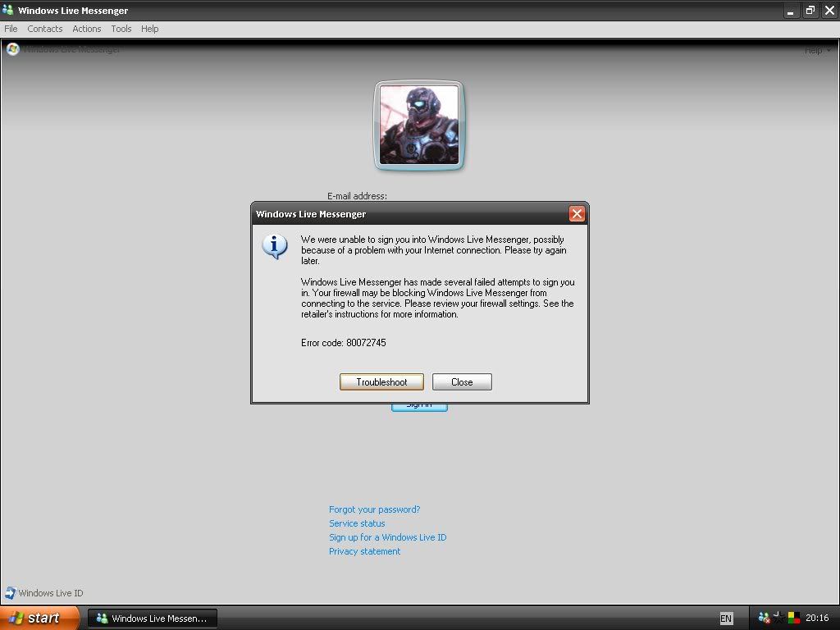Open the Forgot your password link

coord(374,509)
